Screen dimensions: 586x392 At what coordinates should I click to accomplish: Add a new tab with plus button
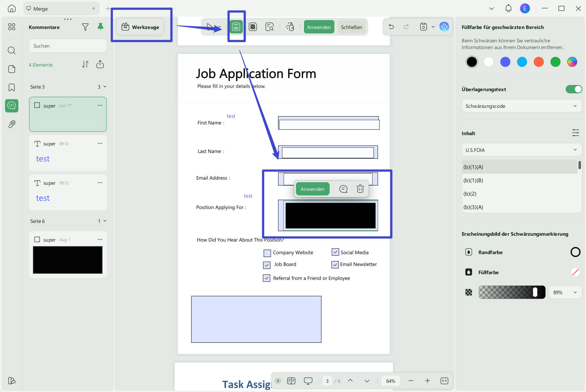[x=108, y=9]
